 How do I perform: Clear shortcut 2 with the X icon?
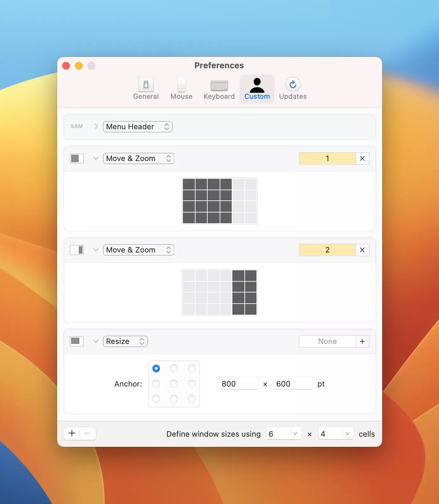click(362, 250)
